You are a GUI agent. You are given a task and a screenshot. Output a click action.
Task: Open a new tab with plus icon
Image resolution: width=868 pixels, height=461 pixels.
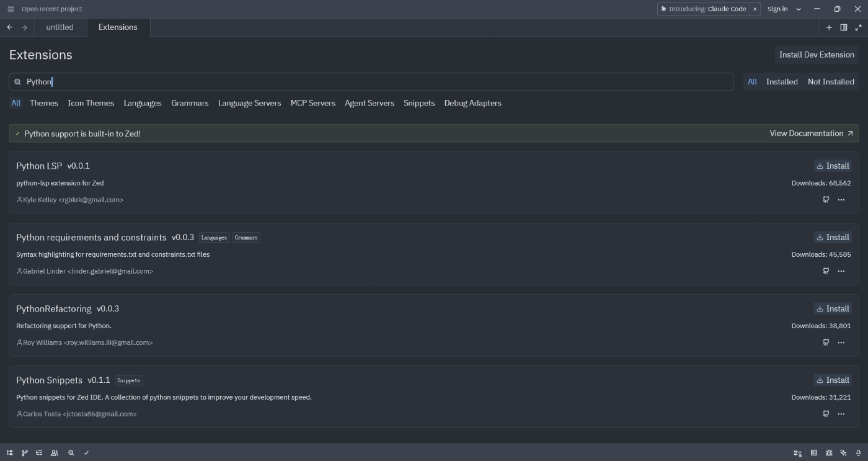click(x=829, y=27)
